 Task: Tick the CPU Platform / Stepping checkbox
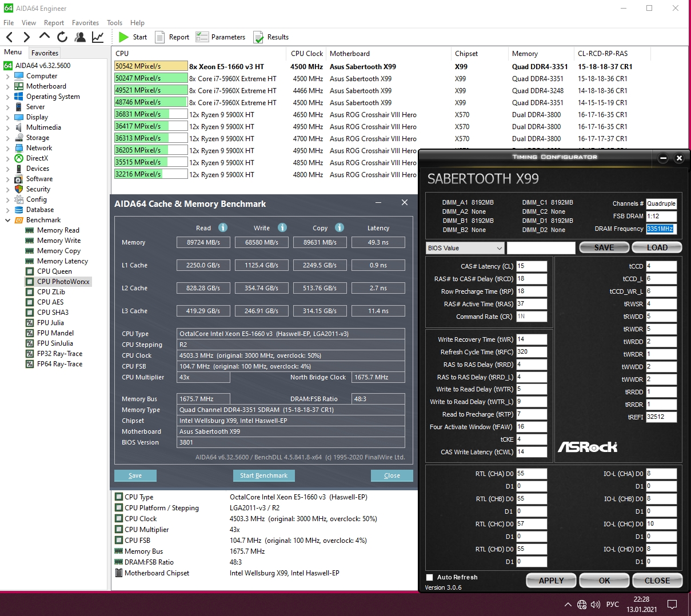119,508
